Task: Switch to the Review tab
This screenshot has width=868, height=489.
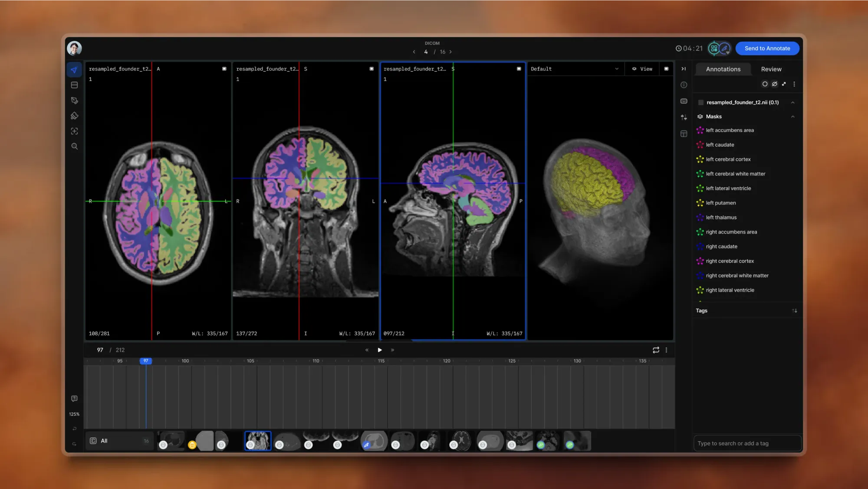Action: (771, 69)
